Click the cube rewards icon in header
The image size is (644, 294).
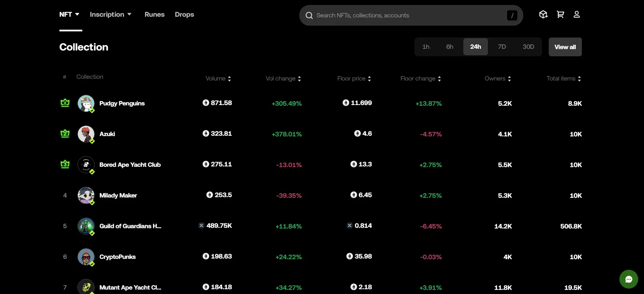543,14
